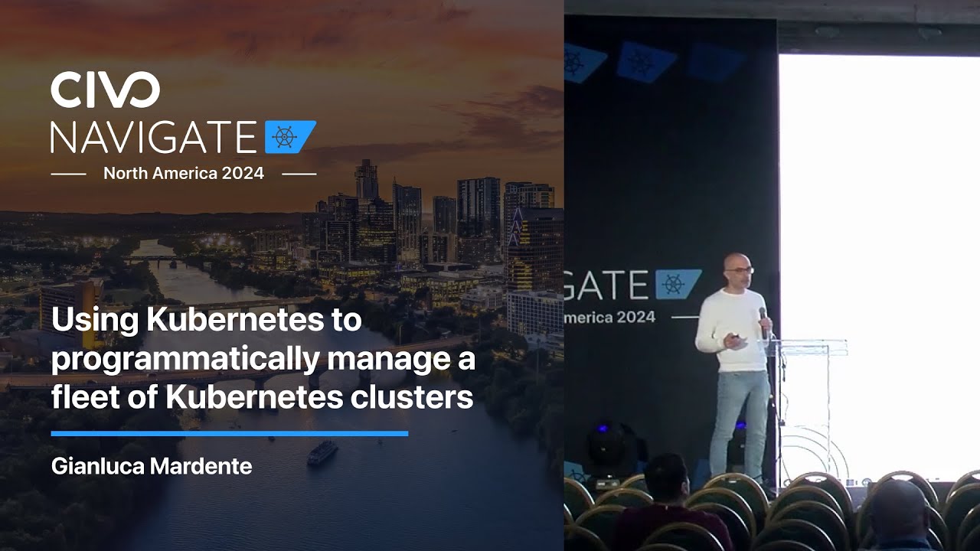Click the CIVO logo text
Viewport: 980px width, 551px height.
point(105,90)
